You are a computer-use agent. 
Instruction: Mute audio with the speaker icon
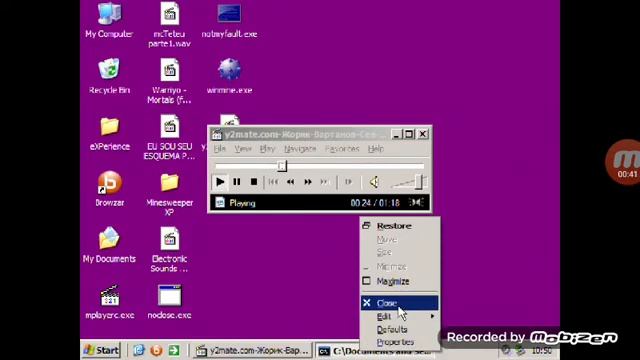[x=373, y=182]
